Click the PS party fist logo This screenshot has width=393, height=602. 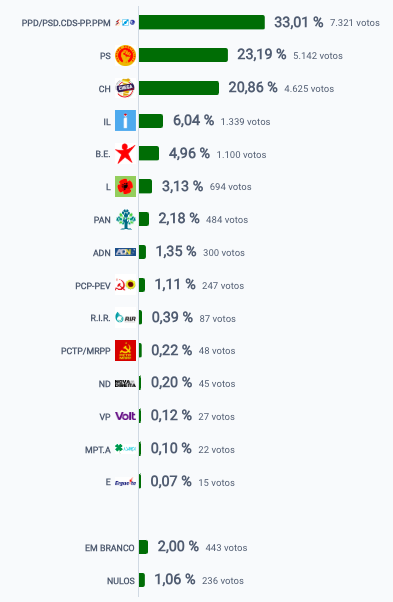pos(125,55)
